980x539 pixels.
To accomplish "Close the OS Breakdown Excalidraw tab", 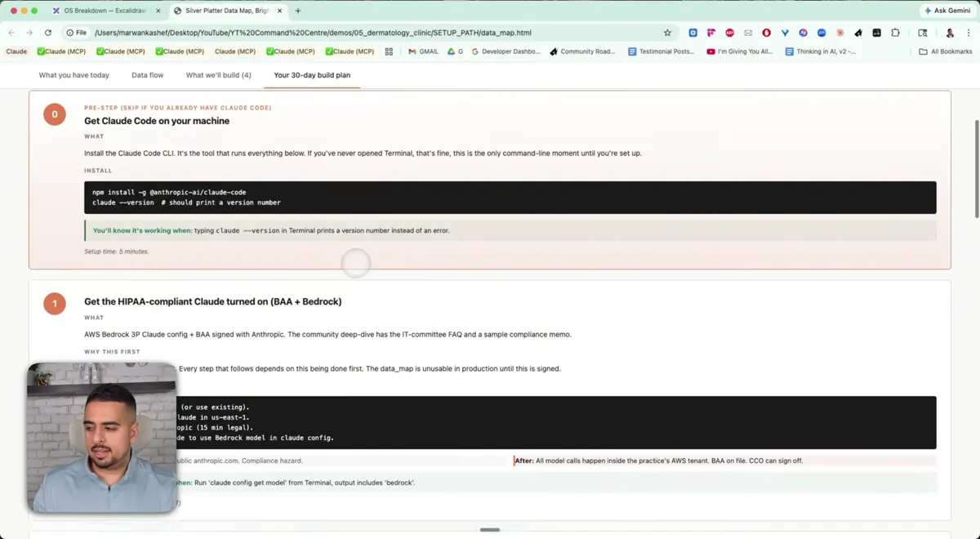I will point(158,11).
